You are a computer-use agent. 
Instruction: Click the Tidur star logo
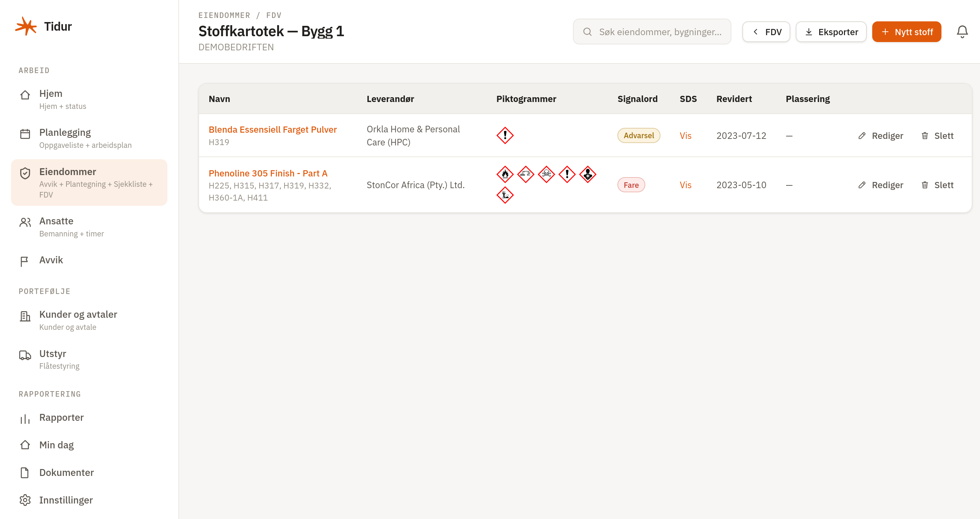26,26
